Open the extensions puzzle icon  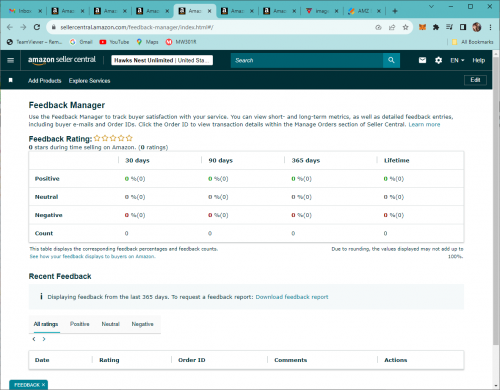tap(436, 27)
